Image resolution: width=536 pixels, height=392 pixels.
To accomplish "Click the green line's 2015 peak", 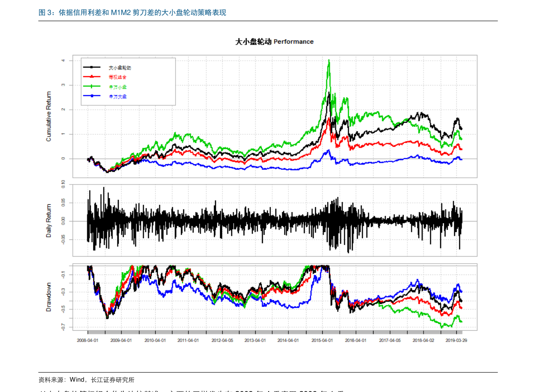I will pos(329,60).
